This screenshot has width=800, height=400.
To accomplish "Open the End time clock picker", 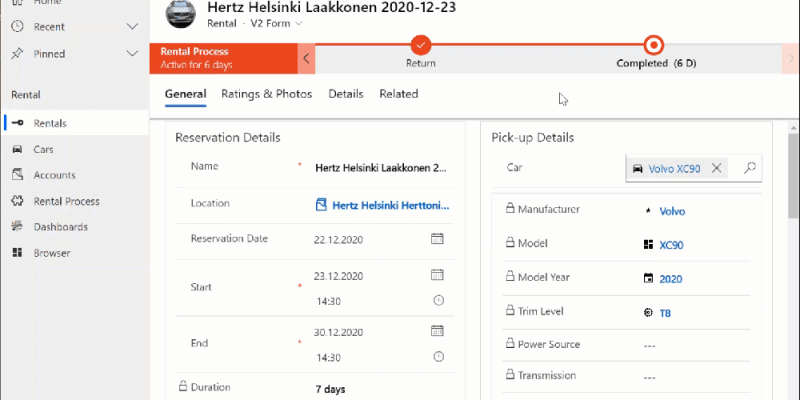I will coord(438,357).
